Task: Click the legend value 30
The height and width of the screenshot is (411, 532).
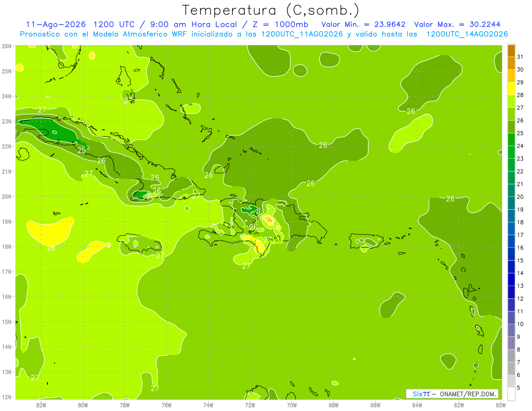Action: [520, 70]
